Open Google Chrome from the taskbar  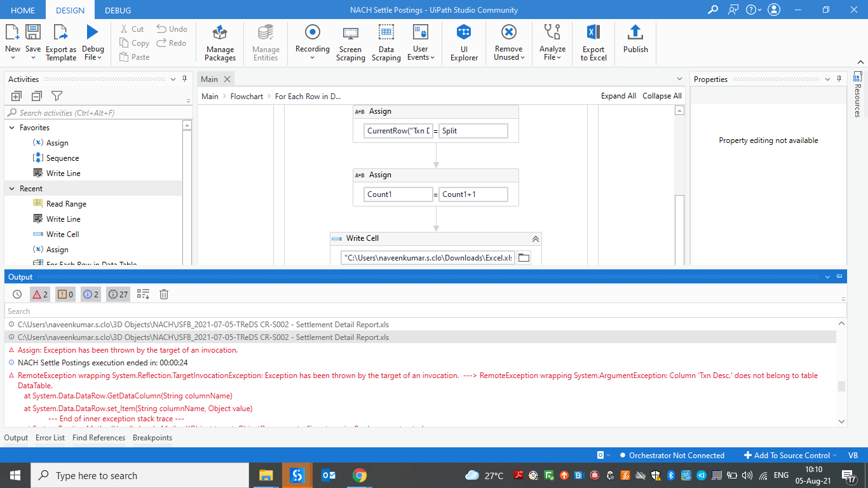360,475
